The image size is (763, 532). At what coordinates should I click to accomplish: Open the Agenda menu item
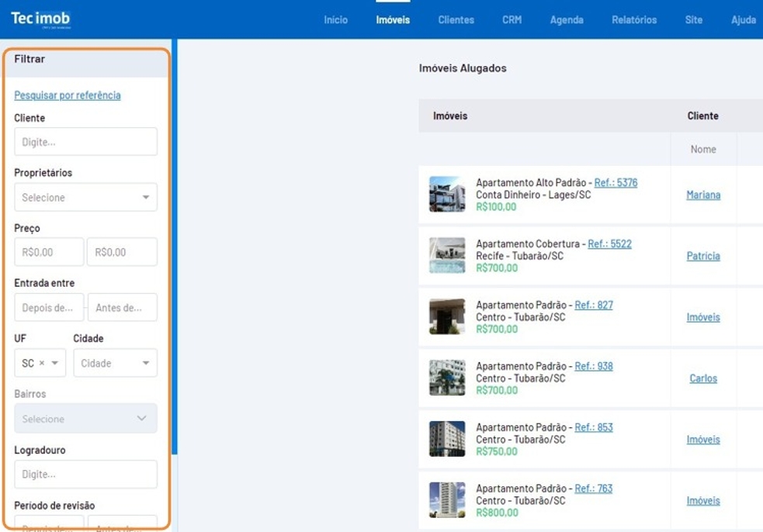(567, 20)
